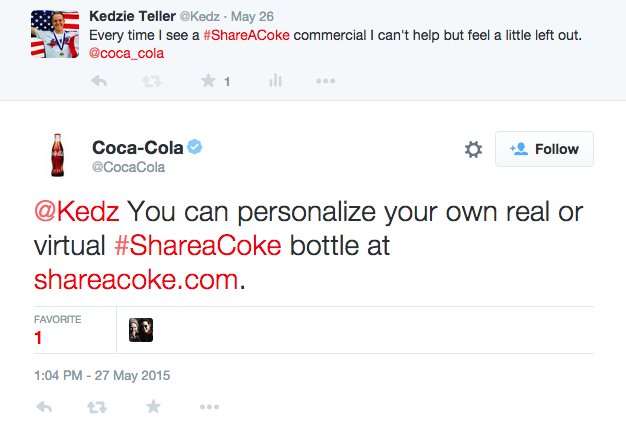
Task: Retweet the Coca-Cola reply
Action: pos(98,407)
